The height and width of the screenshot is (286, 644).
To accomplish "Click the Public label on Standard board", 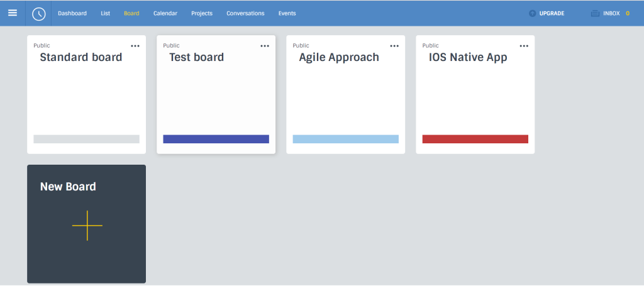I will click(x=42, y=45).
